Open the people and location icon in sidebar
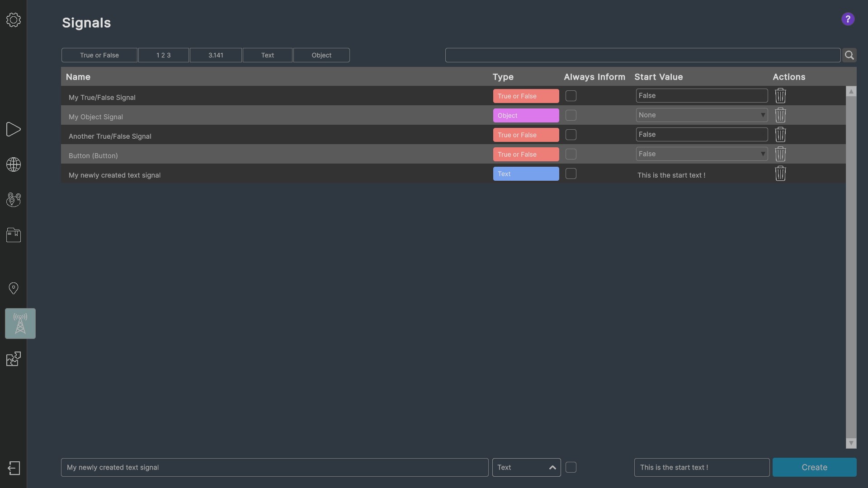The width and height of the screenshot is (868, 488). (14, 200)
